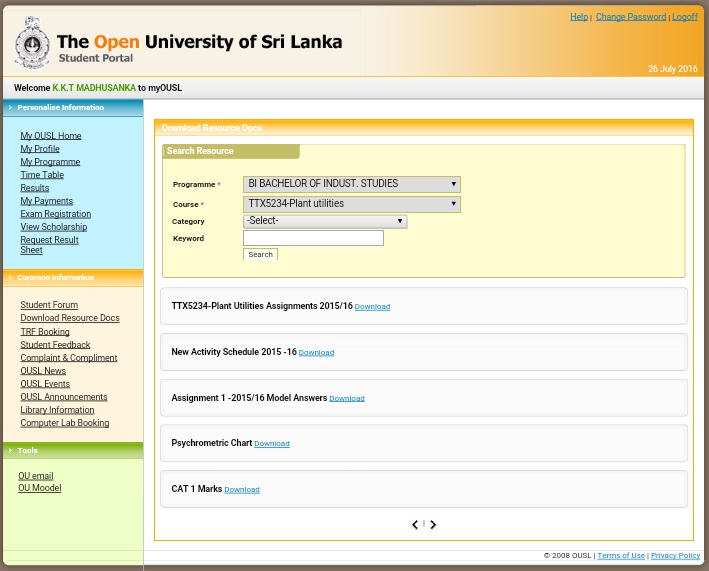Open Time Table link

pos(42,175)
